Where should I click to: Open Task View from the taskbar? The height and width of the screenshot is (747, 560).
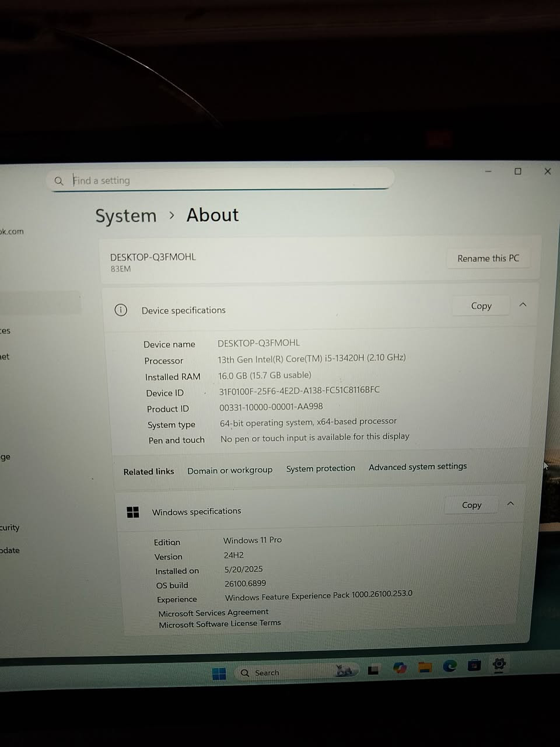tap(373, 670)
